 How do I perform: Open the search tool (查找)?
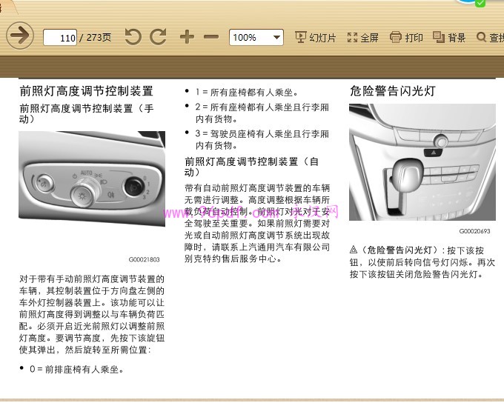coord(490,38)
